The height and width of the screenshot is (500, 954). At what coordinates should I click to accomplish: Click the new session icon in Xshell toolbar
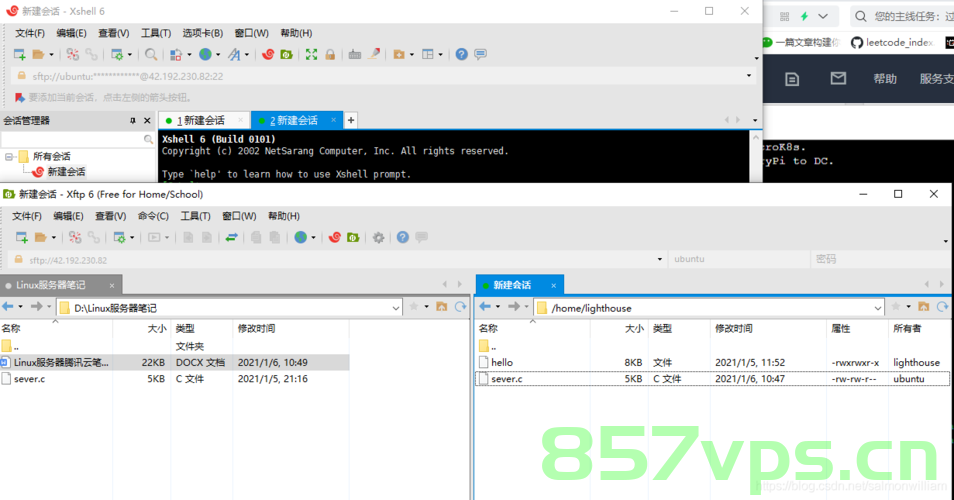(19, 55)
